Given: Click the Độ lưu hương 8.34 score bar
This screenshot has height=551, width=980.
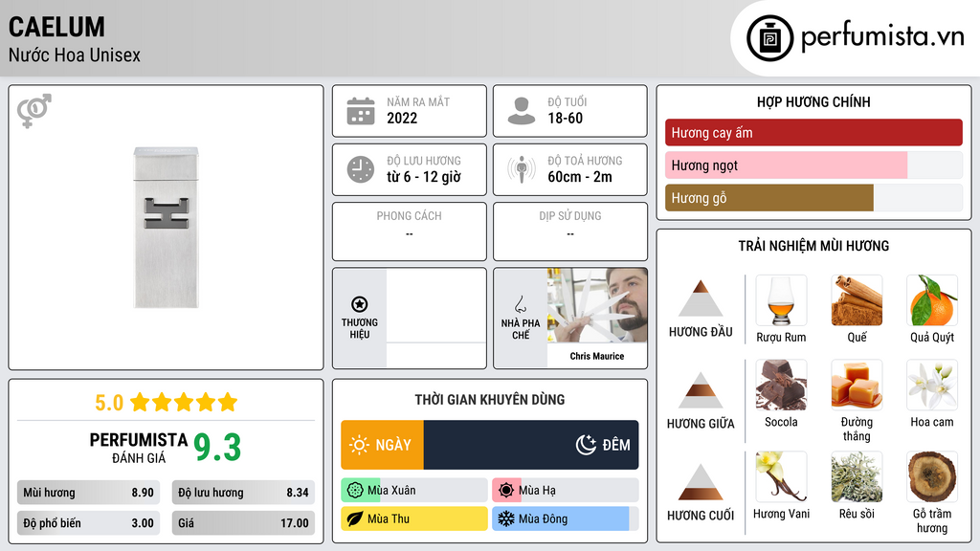Looking at the screenshot, I should tap(243, 493).
